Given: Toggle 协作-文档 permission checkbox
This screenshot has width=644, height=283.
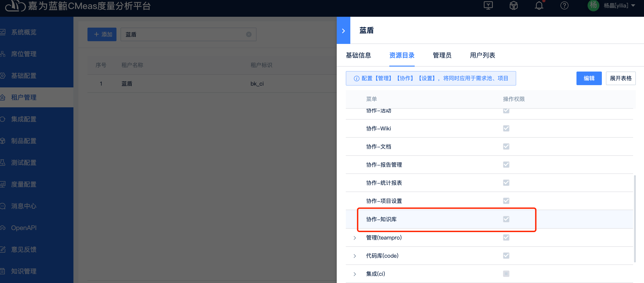Looking at the screenshot, I should click(506, 146).
